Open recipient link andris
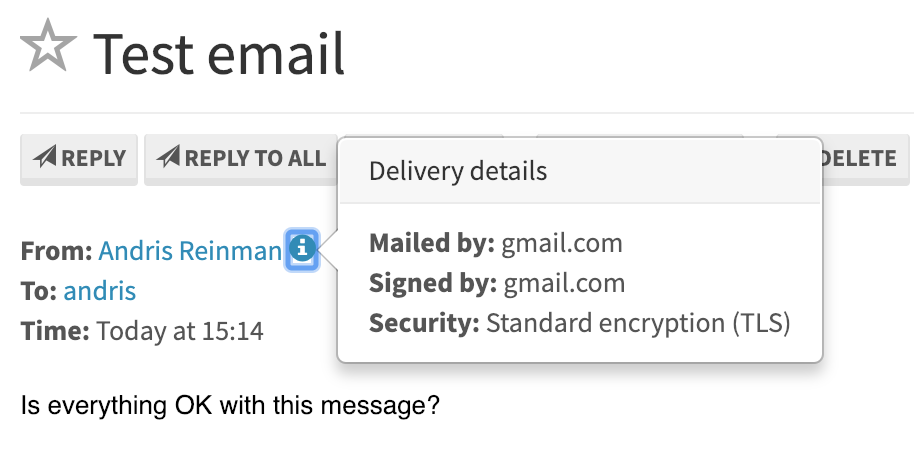 pyautogui.click(x=100, y=290)
